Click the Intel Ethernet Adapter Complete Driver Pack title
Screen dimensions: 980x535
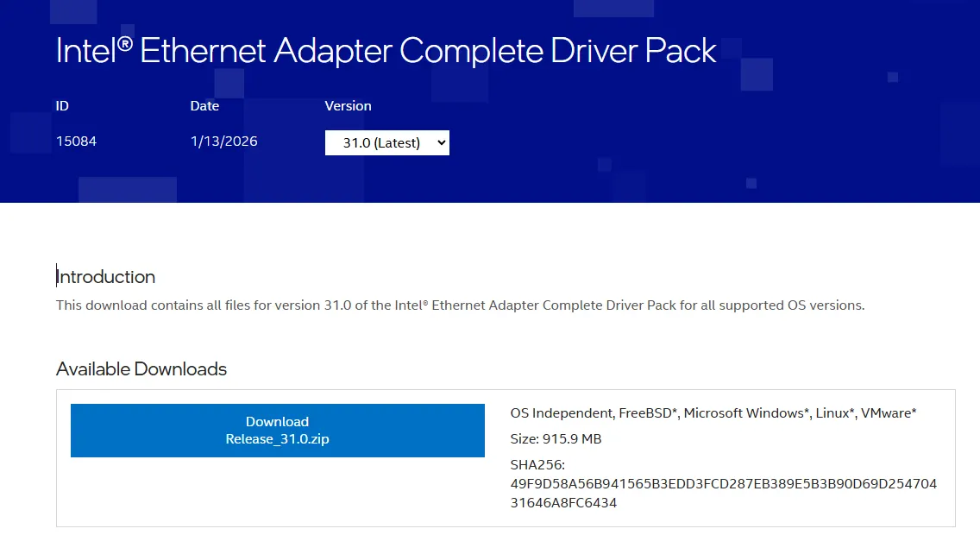[x=386, y=51]
